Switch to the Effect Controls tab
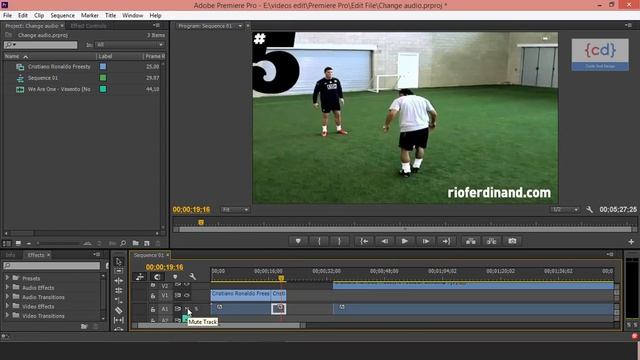 click(x=89, y=26)
